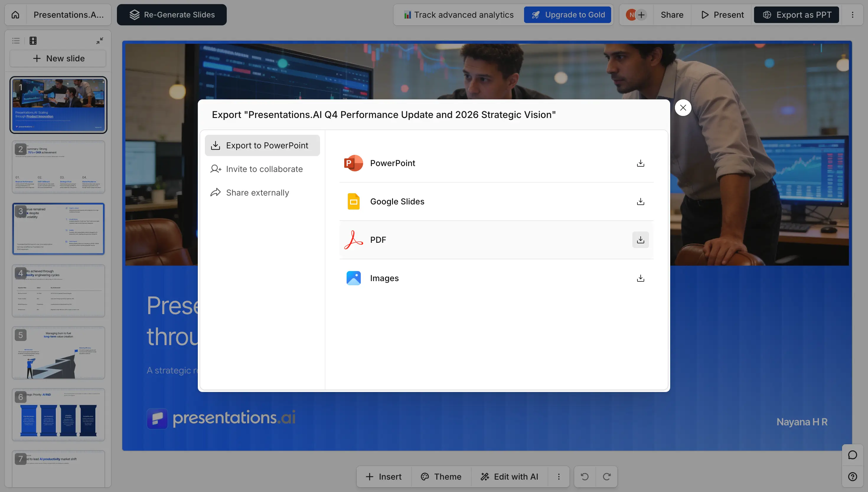Select slide 1 thumbnail
This screenshot has height=492, width=868.
[x=58, y=105]
